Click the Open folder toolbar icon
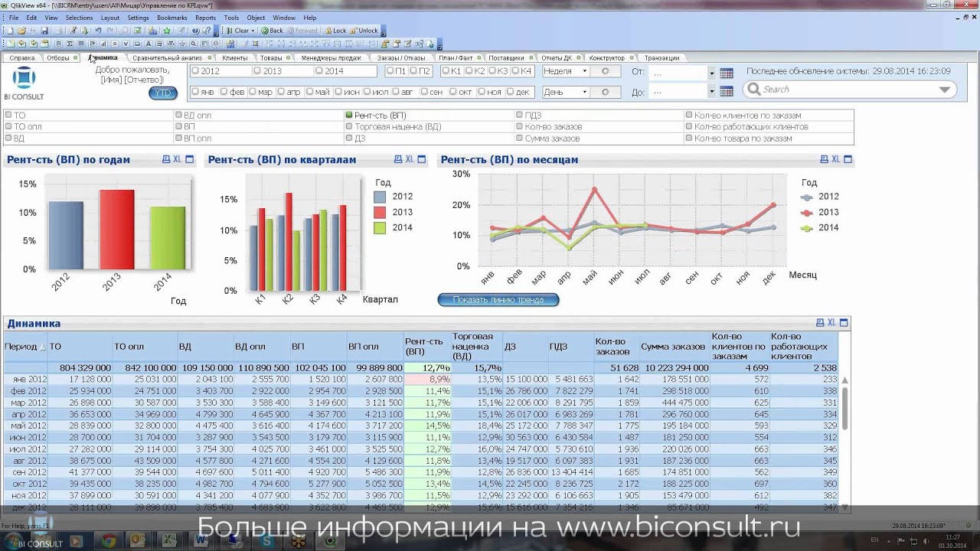This screenshot has height=551, width=980. coord(21,31)
